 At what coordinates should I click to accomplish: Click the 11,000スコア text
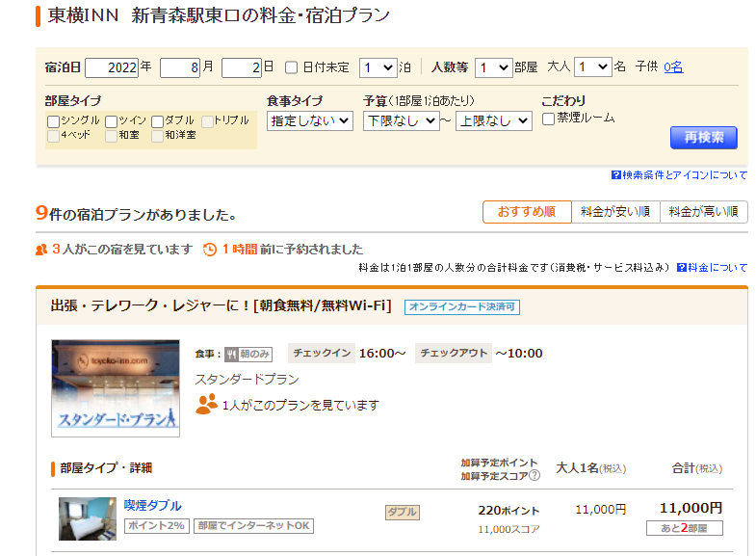508,529
